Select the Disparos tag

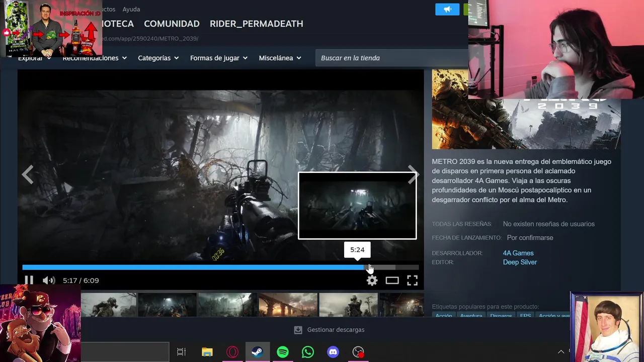pos(501,315)
